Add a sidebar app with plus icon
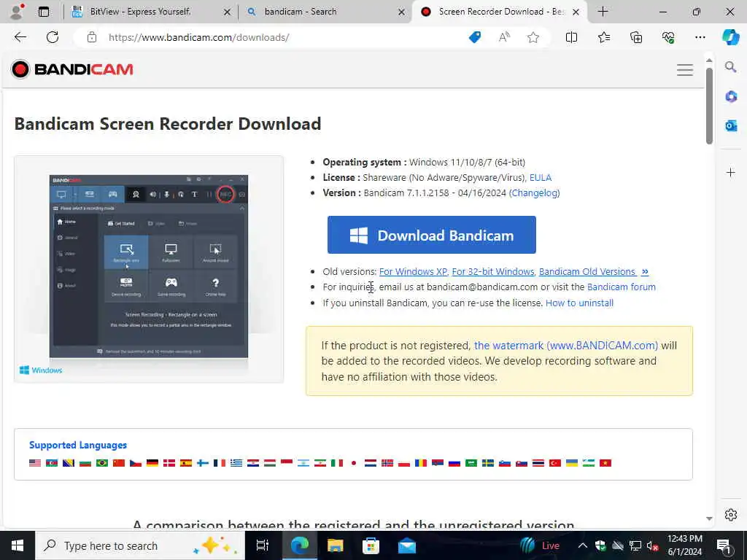Image resolution: width=747 pixels, height=560 pixels. 731,172
